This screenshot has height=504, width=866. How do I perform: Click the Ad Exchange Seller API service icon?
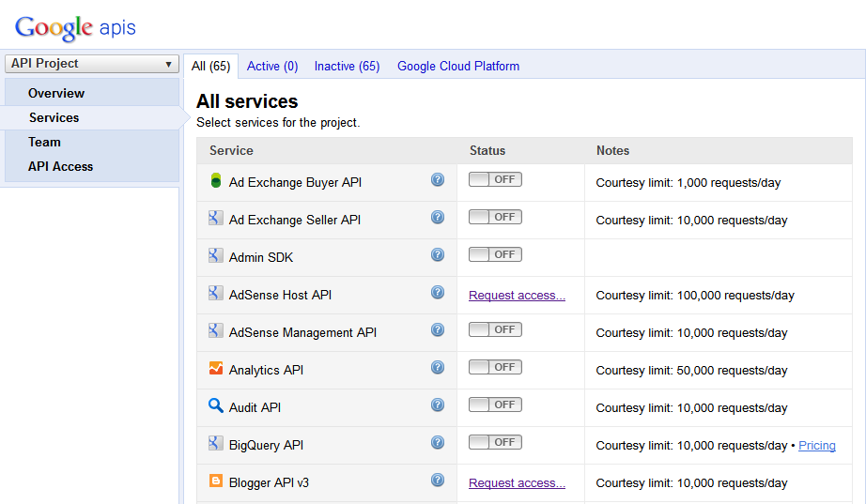point(216,218)
